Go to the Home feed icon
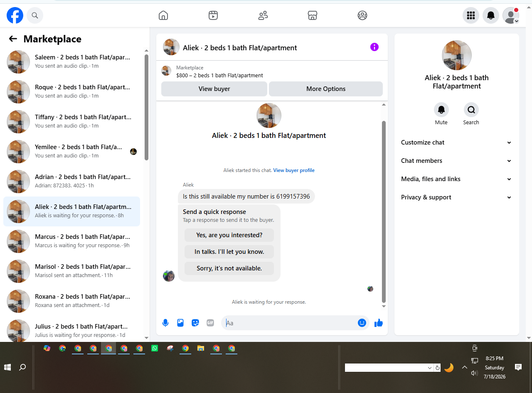 click(x=163, y=15)
